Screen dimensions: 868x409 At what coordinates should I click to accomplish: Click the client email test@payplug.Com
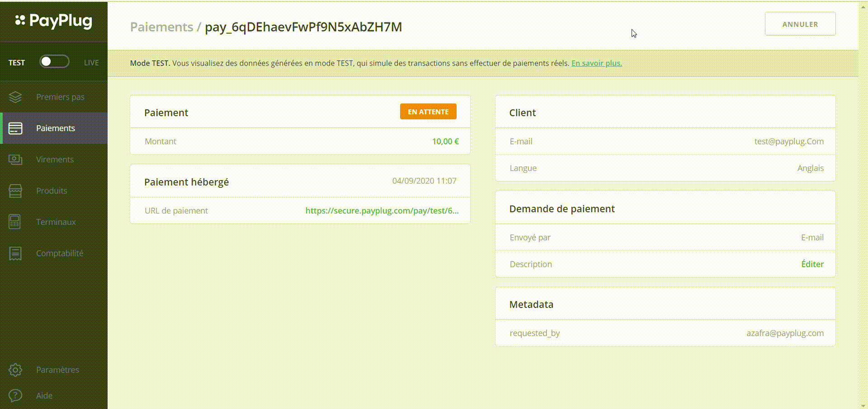coord(789,141)
